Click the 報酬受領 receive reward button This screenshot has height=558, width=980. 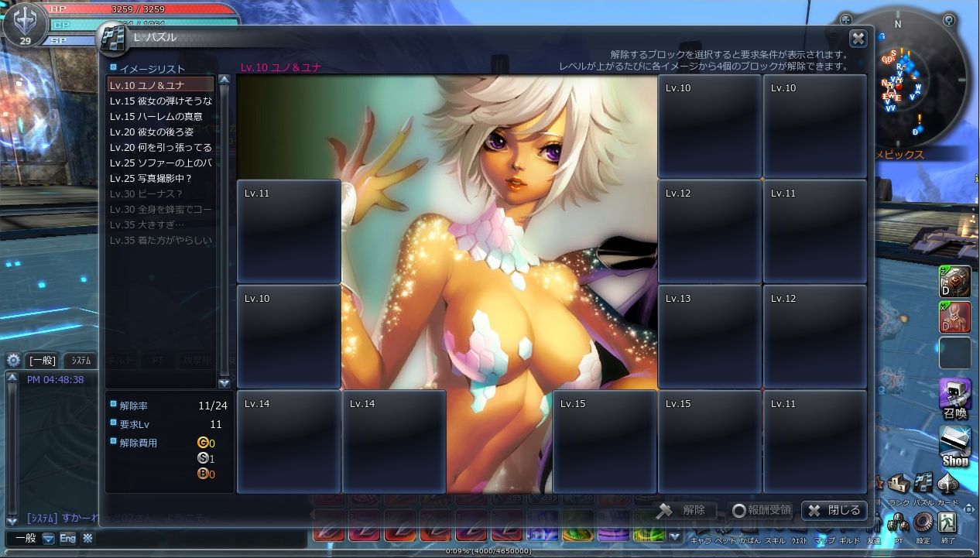point(762,510)
